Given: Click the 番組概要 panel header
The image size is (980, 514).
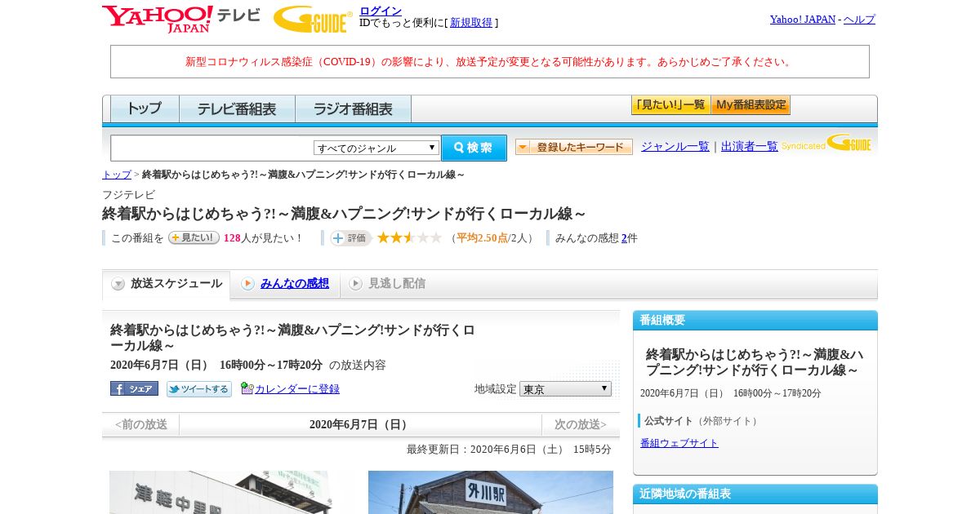Looking at the screenshot, I should pyautogui.click(x=755, y=320).
